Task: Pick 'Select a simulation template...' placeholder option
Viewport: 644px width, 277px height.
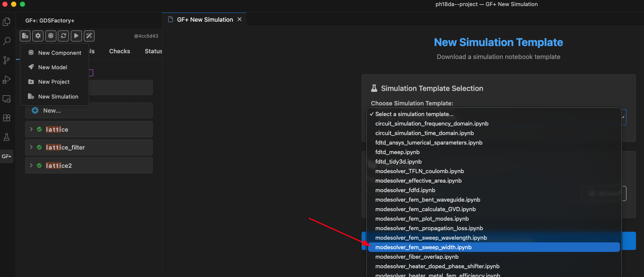Action: point(494,114)
